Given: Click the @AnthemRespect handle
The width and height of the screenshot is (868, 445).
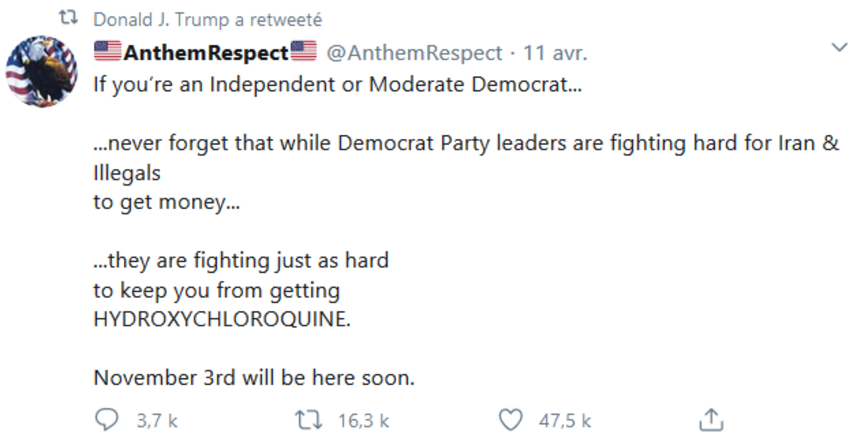Looking at the screenshot, I should coord(414,53).
